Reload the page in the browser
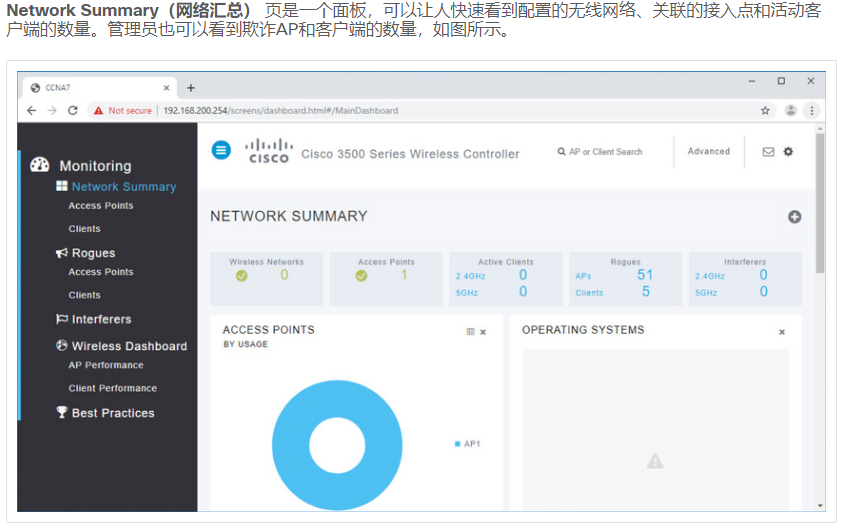This screenshot has width=842, height=525. [73, 111]
